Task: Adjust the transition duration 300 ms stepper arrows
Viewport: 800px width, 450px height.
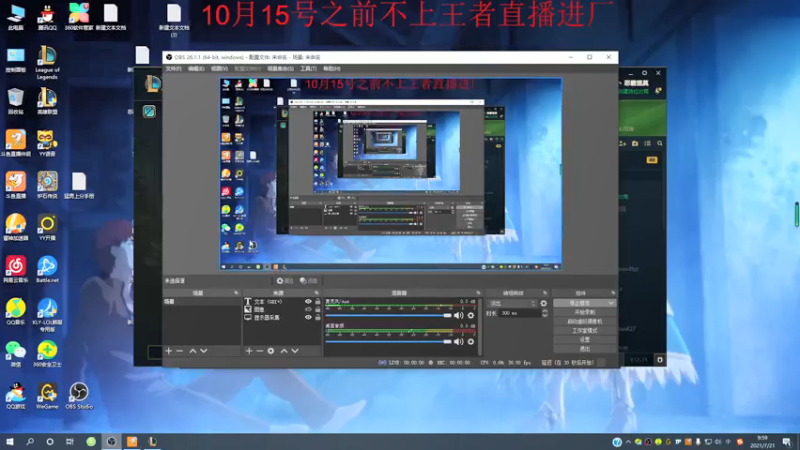Action: 545,313
